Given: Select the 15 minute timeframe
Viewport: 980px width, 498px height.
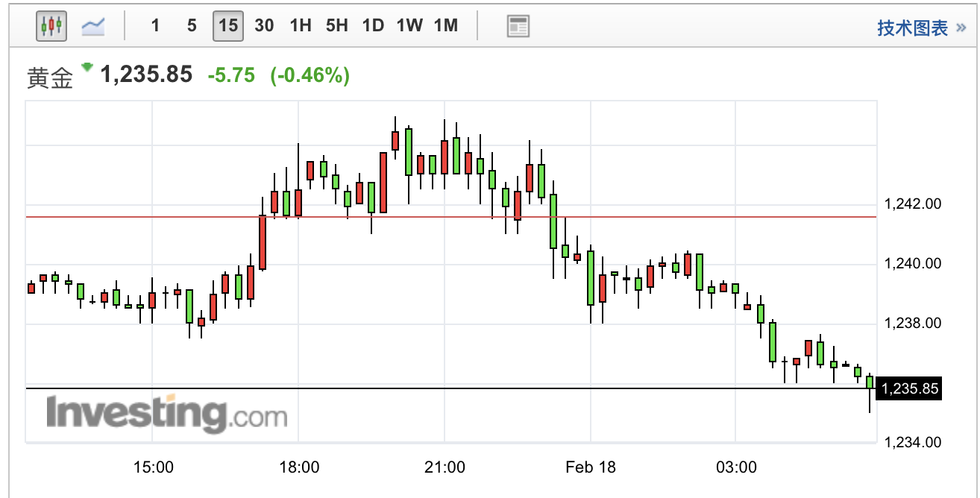Looking at the screenshot, I should tap(228, 26).
